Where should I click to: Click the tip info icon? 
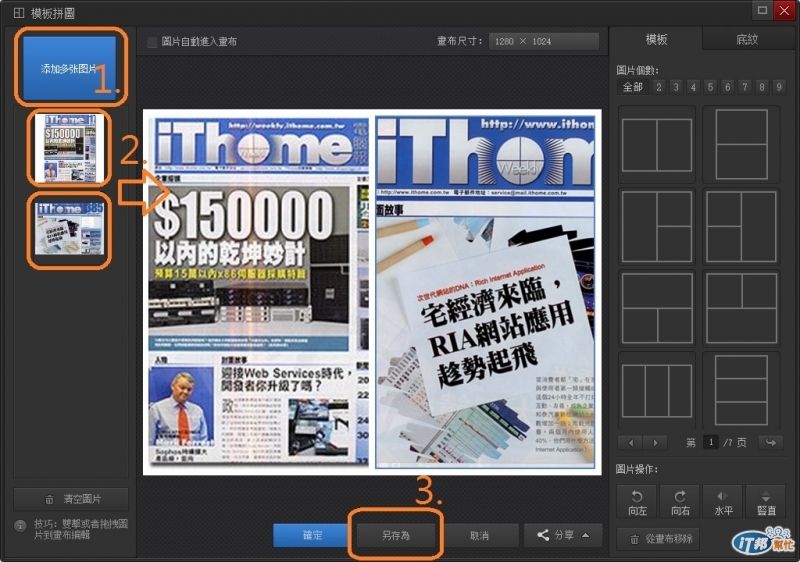click(x=20, y=526)
